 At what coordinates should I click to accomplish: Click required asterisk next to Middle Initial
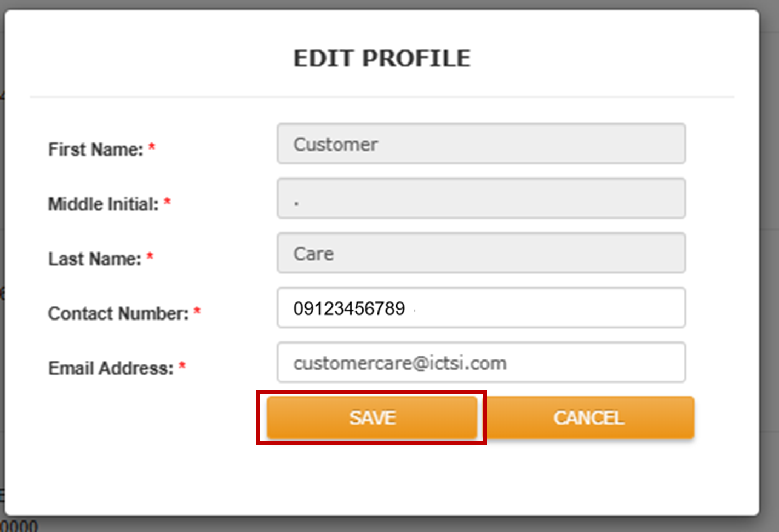click(167, 202)
